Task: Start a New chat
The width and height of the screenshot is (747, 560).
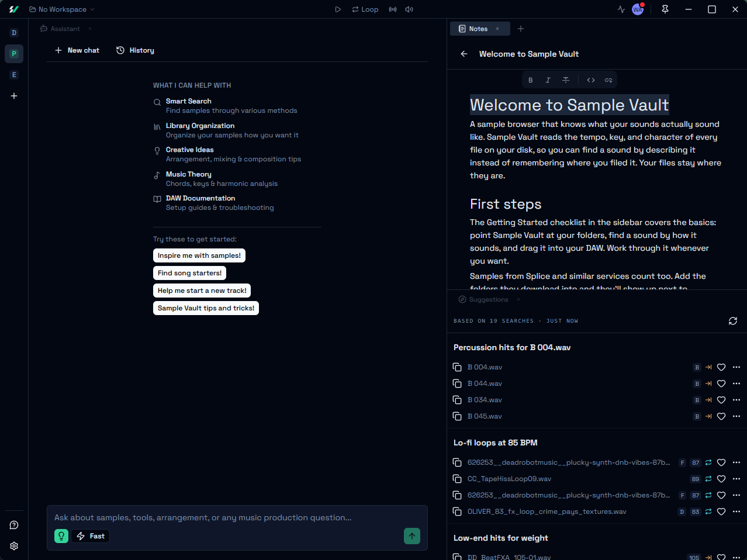Action: pyautogui.click(x=77, y=50)
